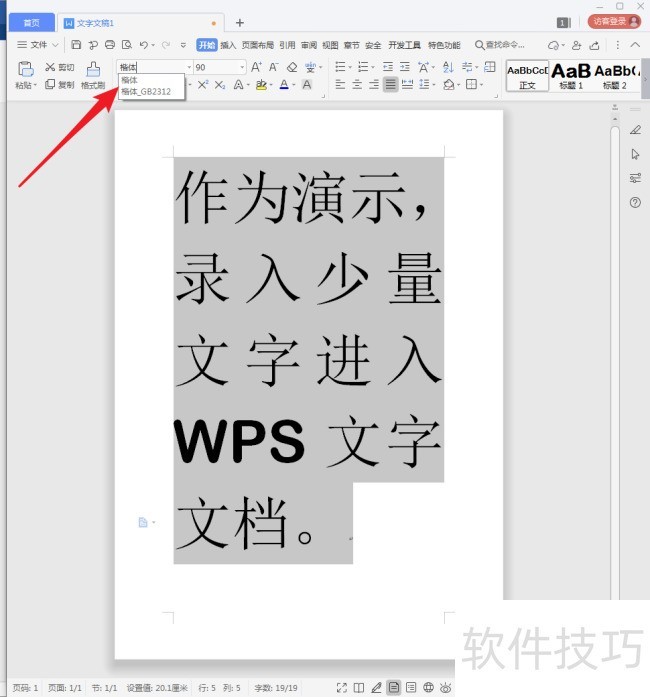Click the Save icon in quick access toolbar
650x697 pixels.
click(76, 44)
